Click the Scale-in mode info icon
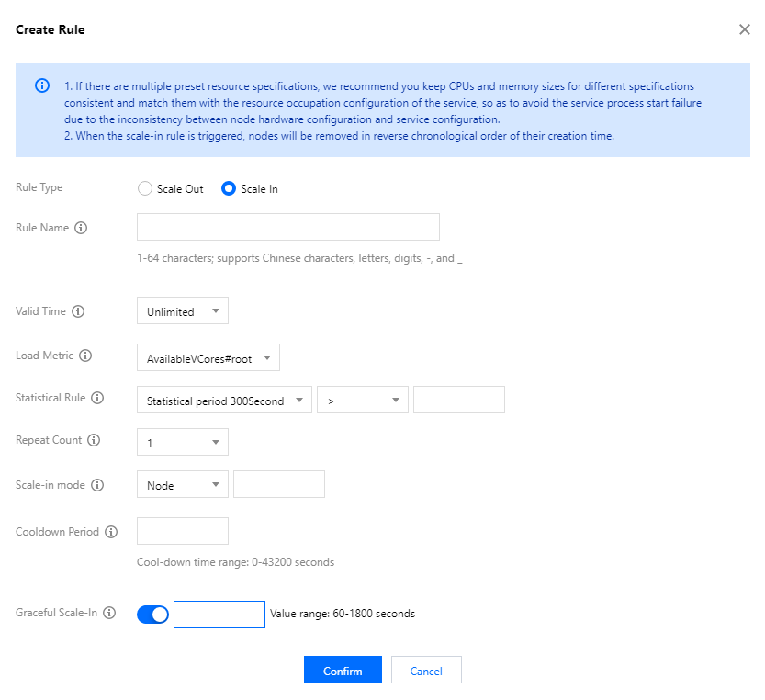Screen dimensions: 765x700 [x=97, y=485]
